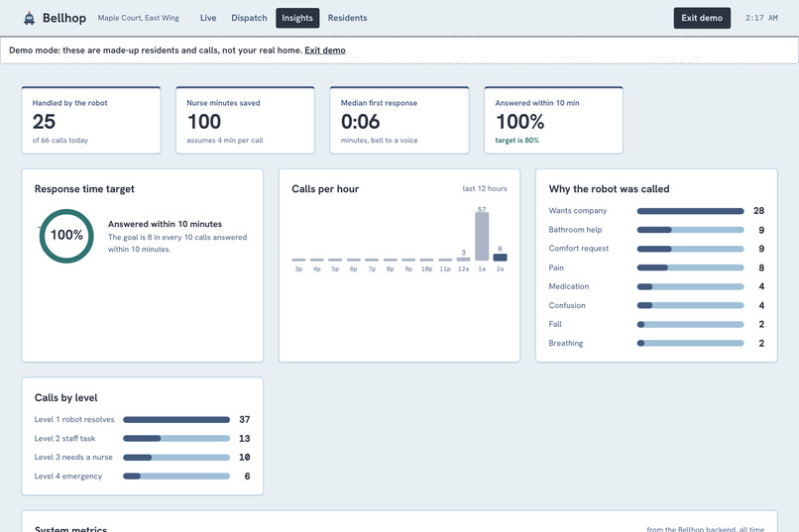Open the Live tab
799x532 pixels.
pyautogui.click(x=208, y=18)
